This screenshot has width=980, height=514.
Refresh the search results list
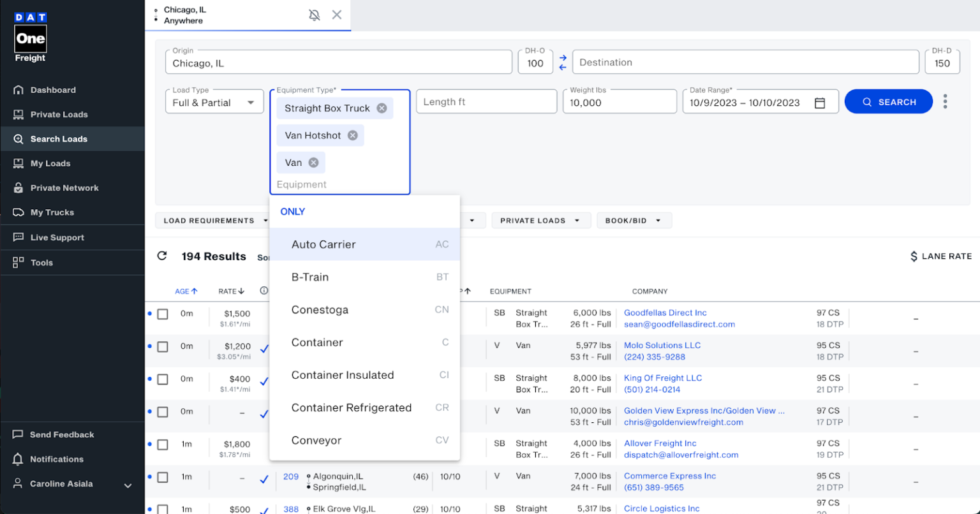tap(162, 256)
